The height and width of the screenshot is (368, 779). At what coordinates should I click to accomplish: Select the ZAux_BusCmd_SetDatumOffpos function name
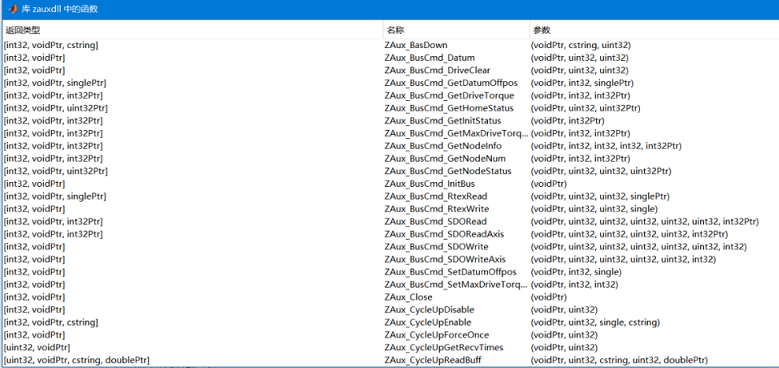point(450,272)
